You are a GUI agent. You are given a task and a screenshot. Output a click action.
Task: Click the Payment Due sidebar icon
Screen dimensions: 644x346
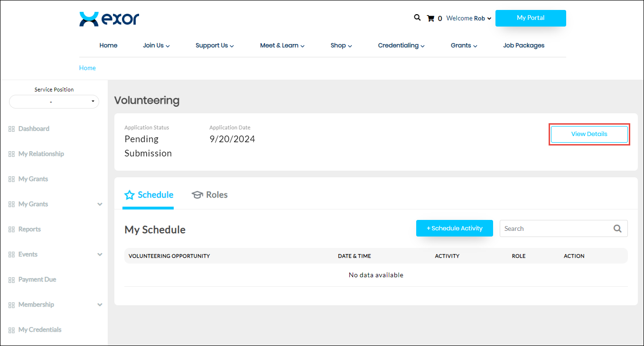pos(11,280)
